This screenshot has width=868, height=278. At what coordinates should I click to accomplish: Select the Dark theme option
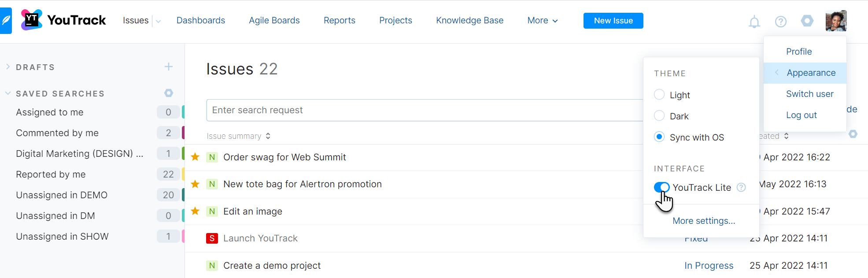659,116
